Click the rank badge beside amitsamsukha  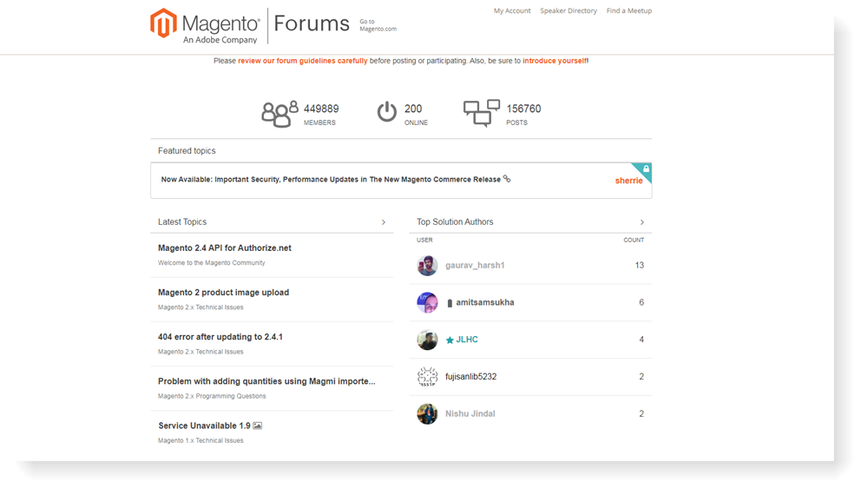point(450,303)
